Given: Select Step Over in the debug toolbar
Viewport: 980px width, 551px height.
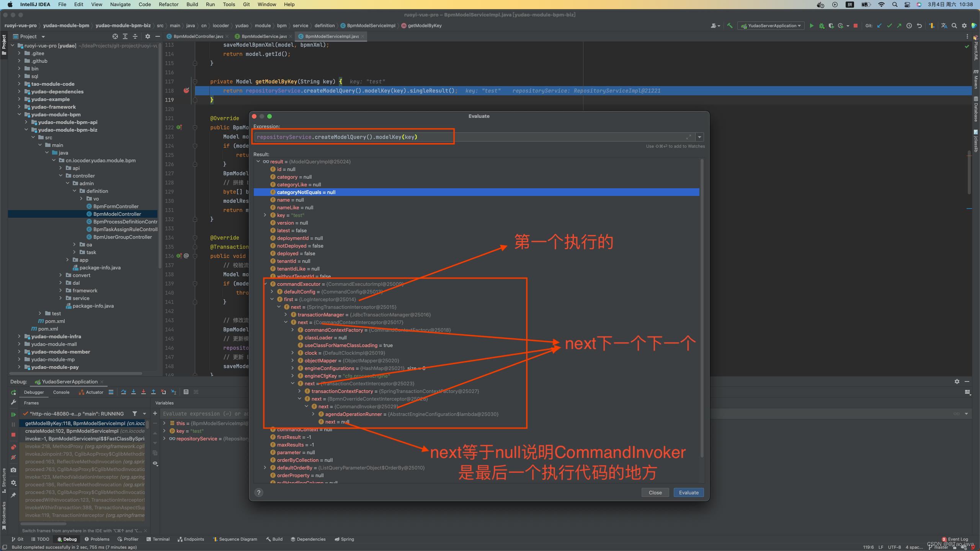Looking at the screenshot, I should 124,392.
